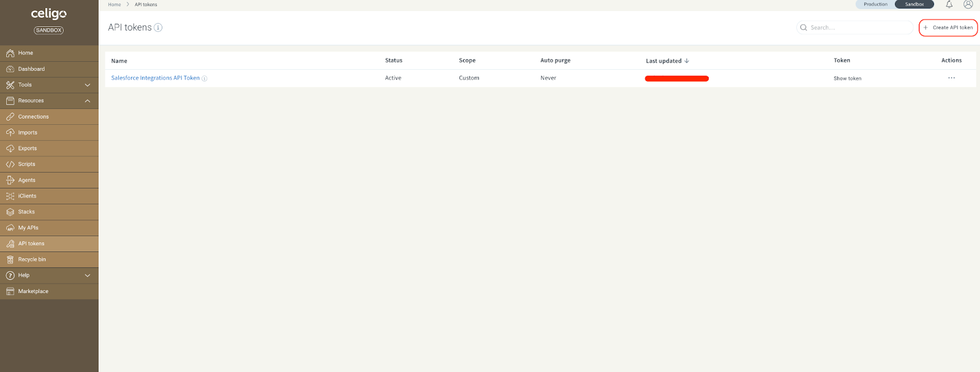Open Dashboard from the sidebar
The height and width of the screenshot is (372, 980).
click(x=49, y=69)
